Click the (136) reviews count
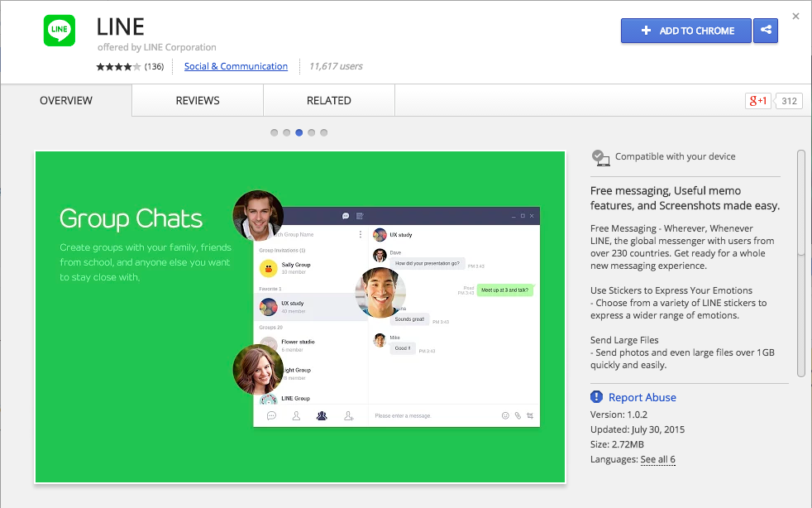The image size is (812, 508). 154,66
